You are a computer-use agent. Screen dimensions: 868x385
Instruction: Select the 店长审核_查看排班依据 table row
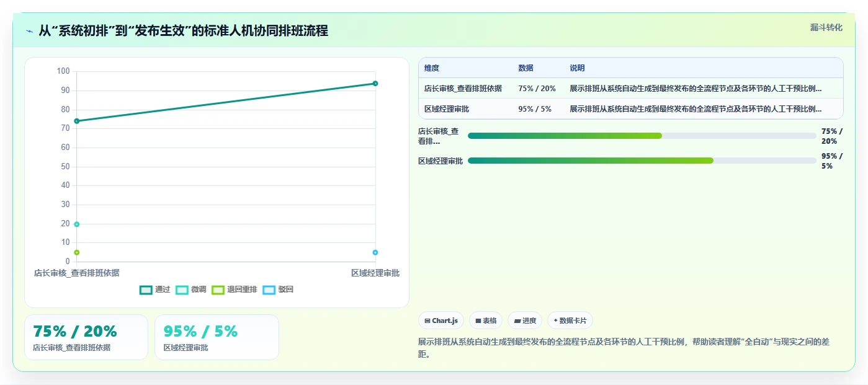631,89
